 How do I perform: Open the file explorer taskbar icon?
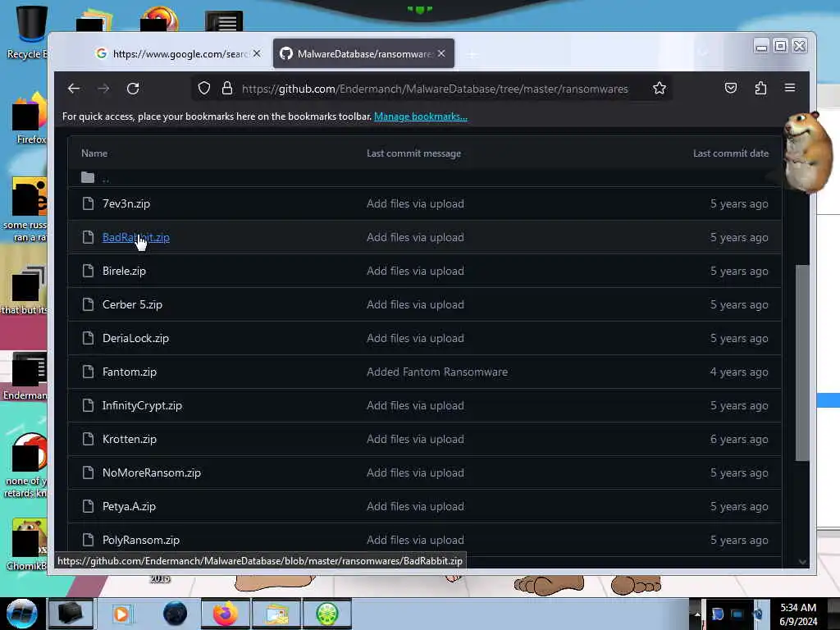(x=276, y=614)
